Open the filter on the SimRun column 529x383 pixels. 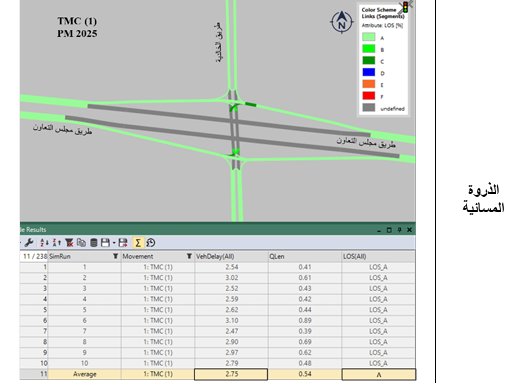coord(116,256)
